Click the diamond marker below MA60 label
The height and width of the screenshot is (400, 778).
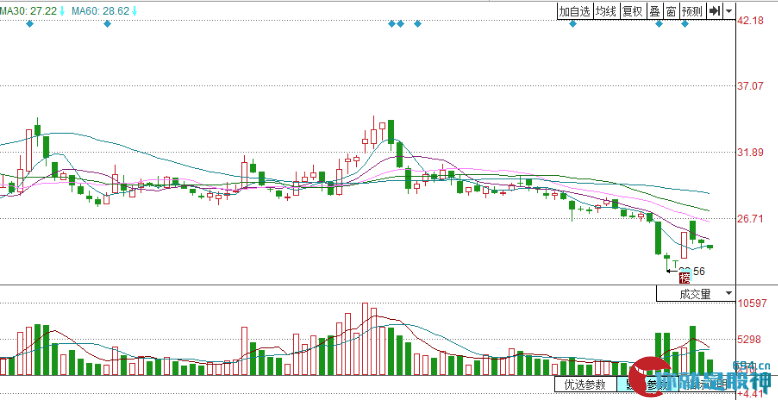click(107, 23)
